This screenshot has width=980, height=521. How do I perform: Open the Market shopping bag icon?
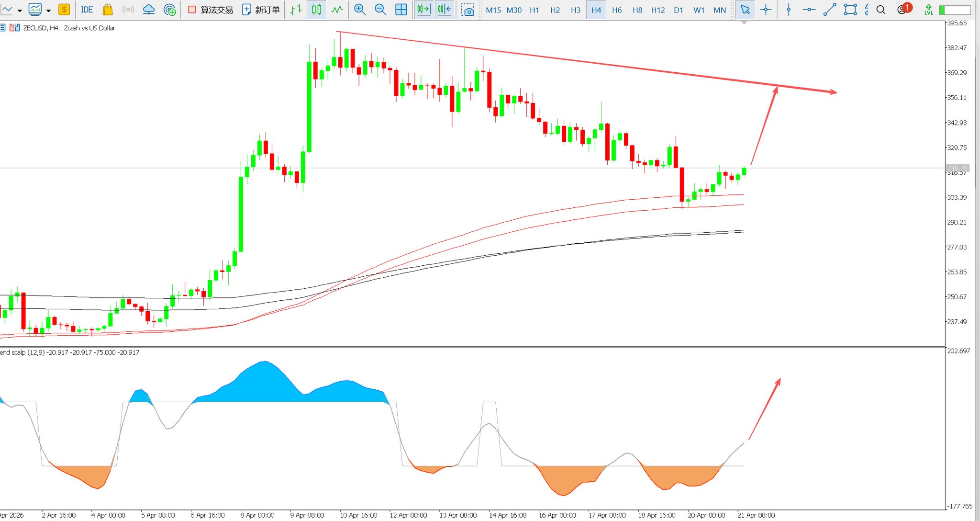pos(108,10)
